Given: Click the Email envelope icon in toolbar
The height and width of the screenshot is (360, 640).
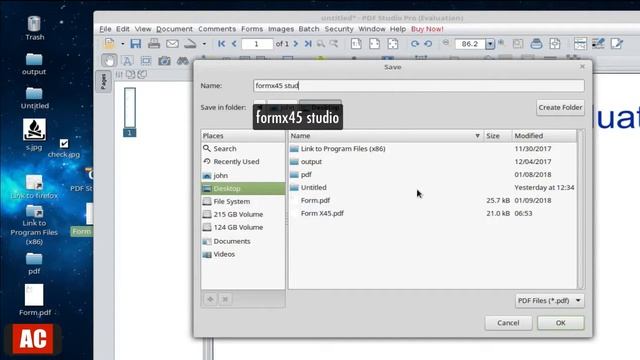Looking at the screenshot, I should click(x=172, y=44).
